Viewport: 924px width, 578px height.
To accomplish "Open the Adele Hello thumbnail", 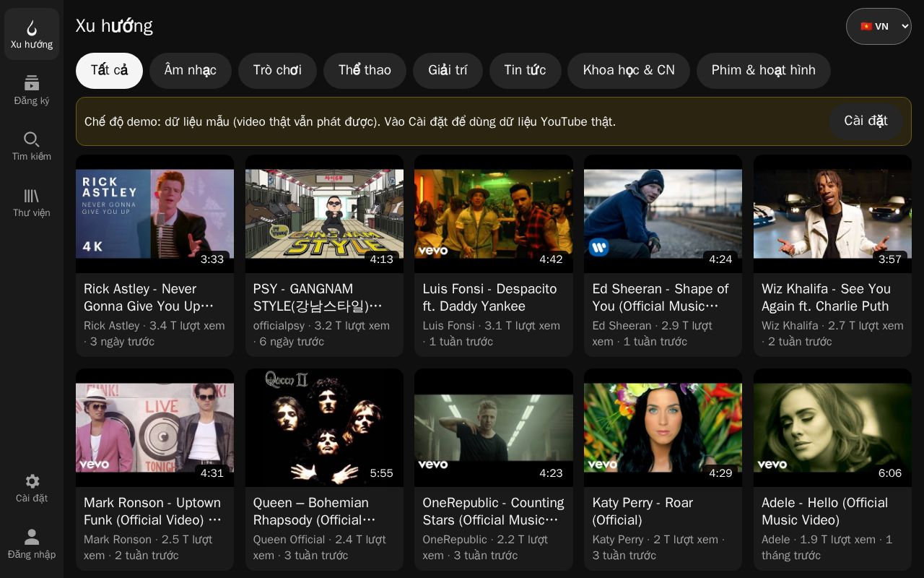I will pyautogui.click(x=832, y=428).
